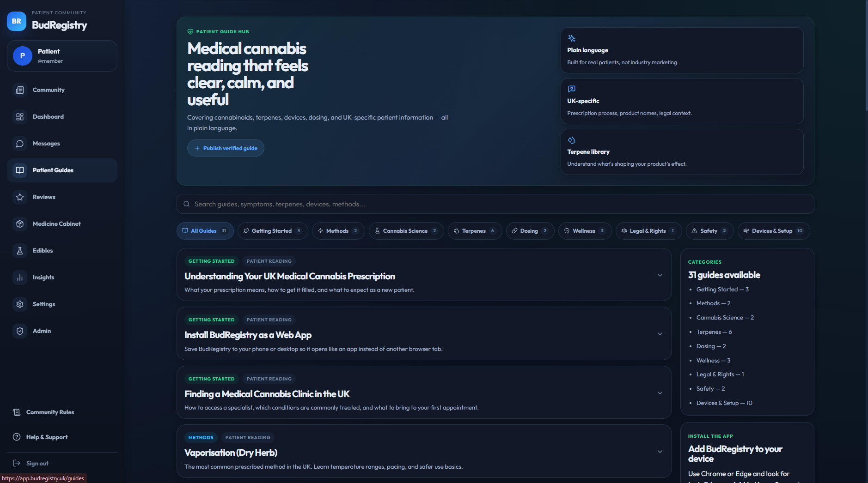868x483 pixels.
Task: Click the Reviews star icon
Action: click(20, 197)
